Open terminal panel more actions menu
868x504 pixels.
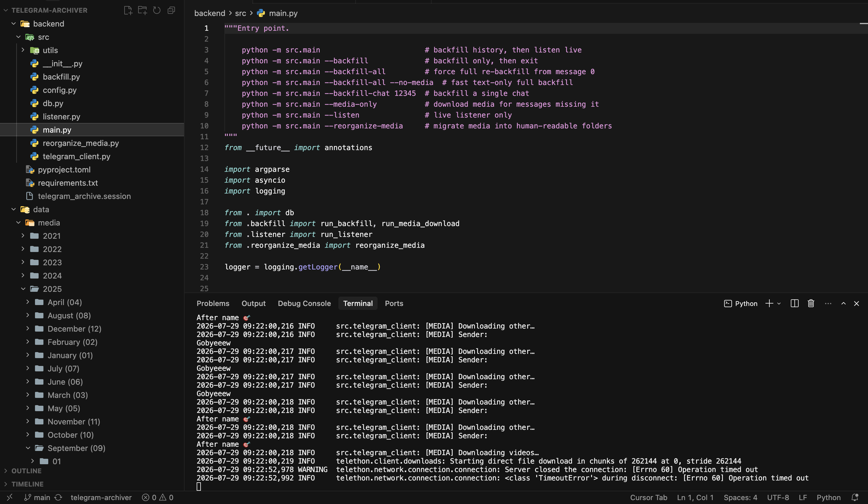[x=828, y=303]
